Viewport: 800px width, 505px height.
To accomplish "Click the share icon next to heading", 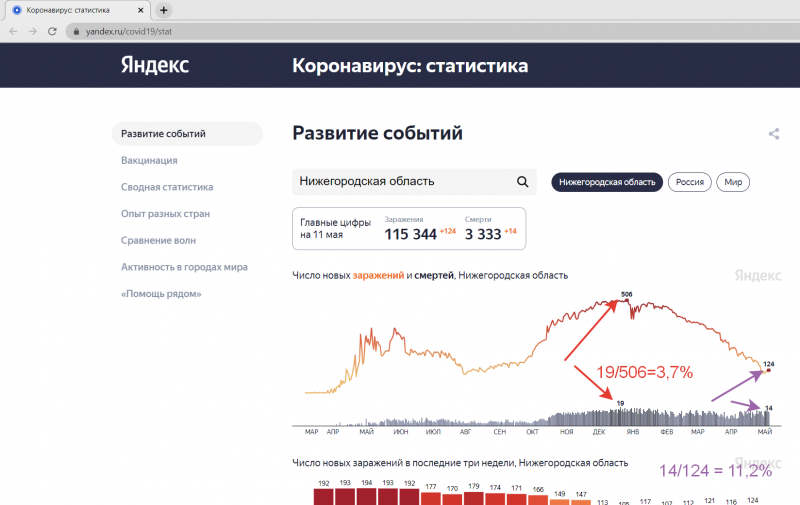I will 774,134.
